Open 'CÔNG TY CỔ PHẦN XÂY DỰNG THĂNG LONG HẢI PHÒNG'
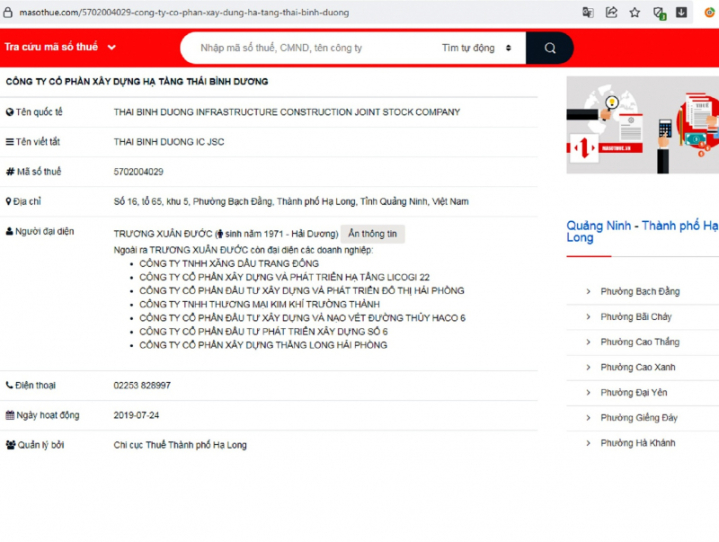Screen dimensions: 719x542 tap(263, 345)
